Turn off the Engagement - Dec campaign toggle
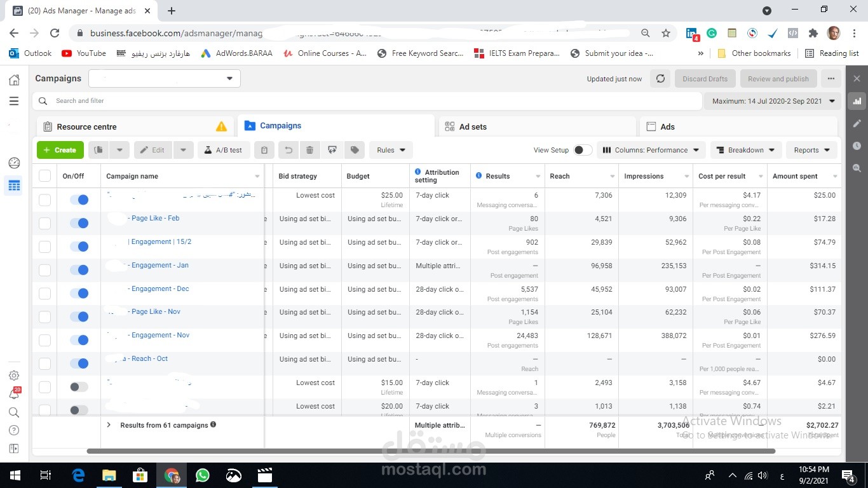The height and width of the screenshot is (488, 868). pyautogui.click(x=79, y=294)
